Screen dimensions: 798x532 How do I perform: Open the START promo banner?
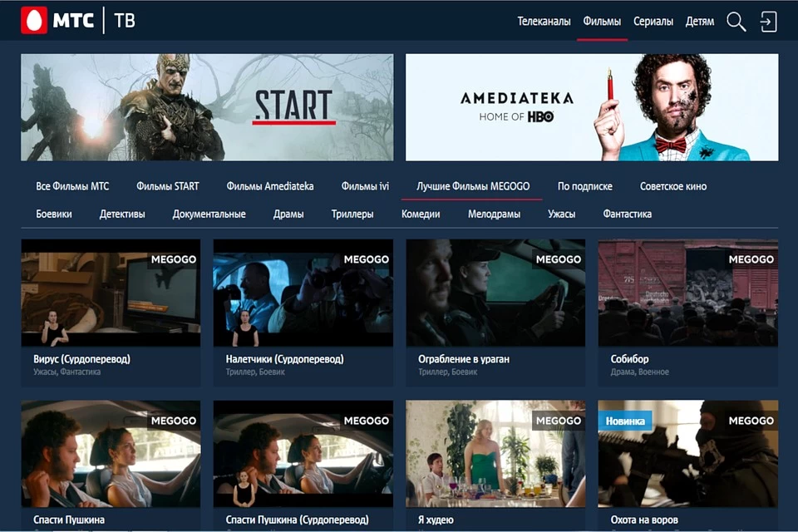point(207,107)
